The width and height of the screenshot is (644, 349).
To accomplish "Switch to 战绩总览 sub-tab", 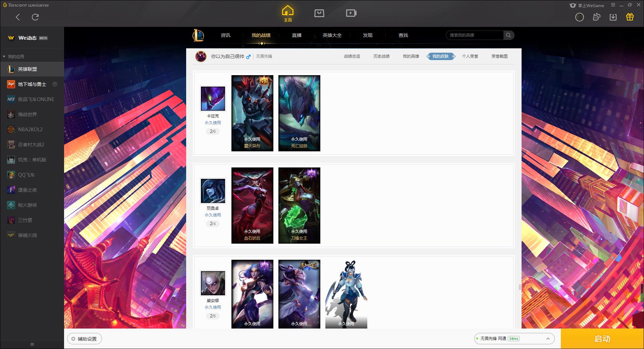I will pos(352,56).
